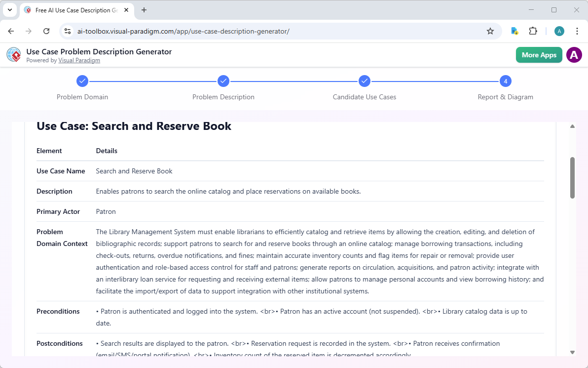Reload the page with the refresh icon
Image resolution: width=588 pixels, height=368 pixels.
click(x=46, y=31)
